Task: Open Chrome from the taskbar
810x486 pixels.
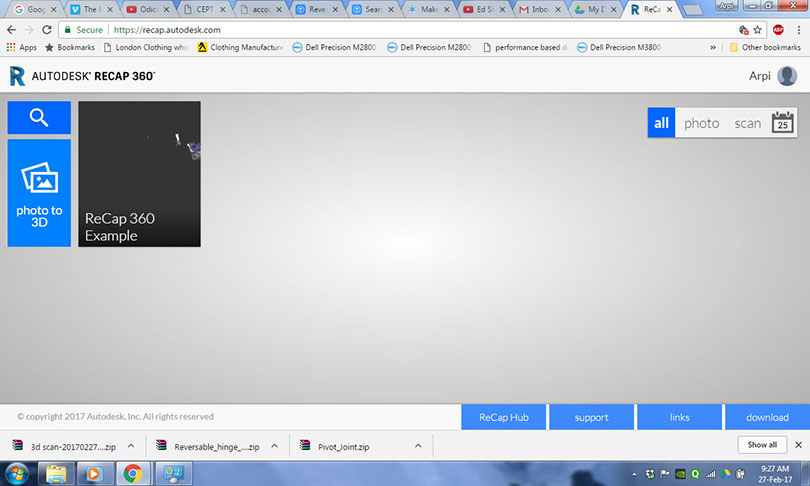Action: click(x=133, y=474)
